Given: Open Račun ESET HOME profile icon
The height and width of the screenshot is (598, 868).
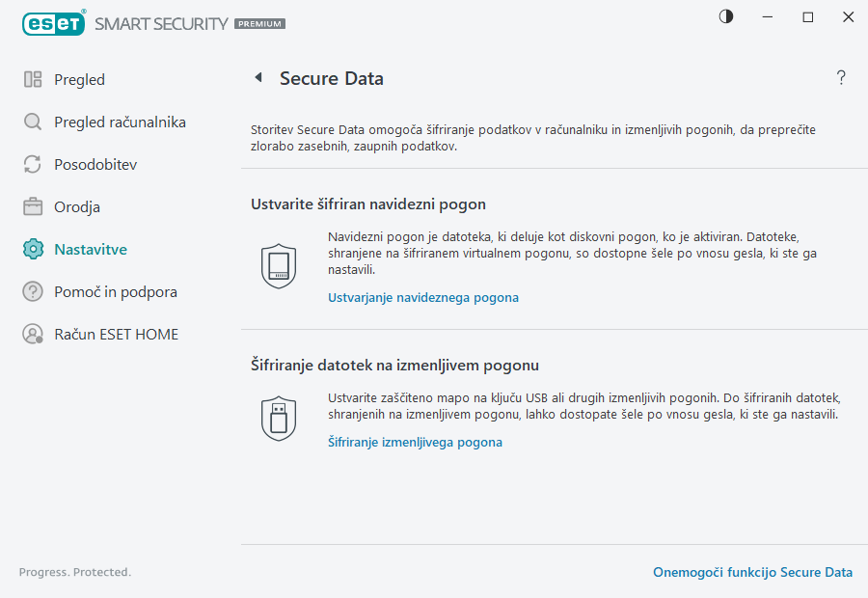Looking at the screenshot, I should 32,334.
